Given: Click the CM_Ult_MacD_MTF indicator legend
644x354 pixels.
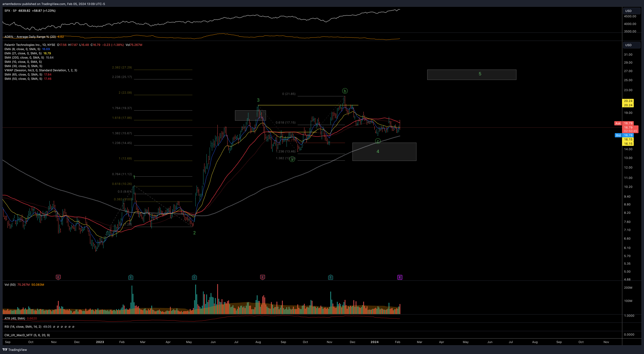Looking at the screenshot, I should [x=27, y=335].
